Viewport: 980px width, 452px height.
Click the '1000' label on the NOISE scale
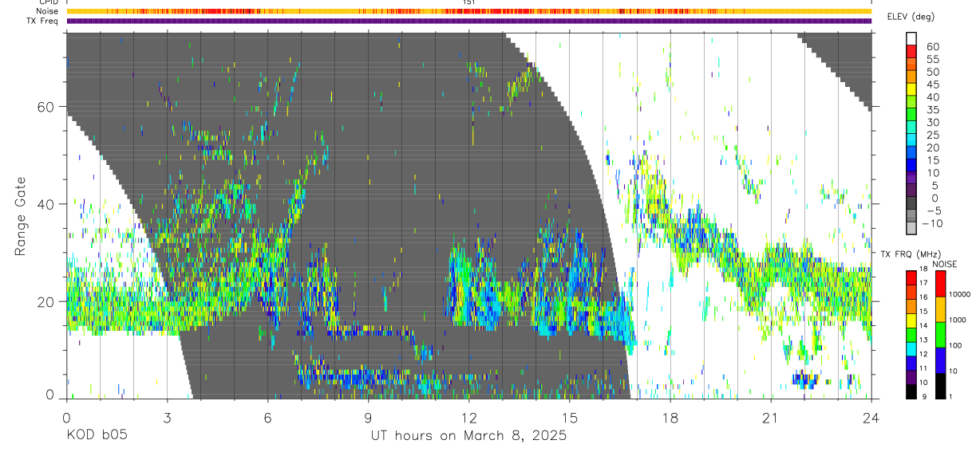(x=958, y=320)
